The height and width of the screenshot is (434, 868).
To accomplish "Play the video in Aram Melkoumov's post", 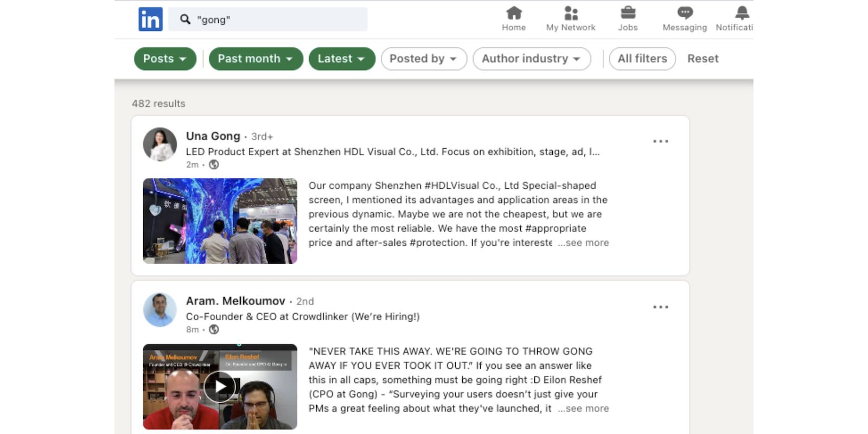I will (x=220, y=386).
